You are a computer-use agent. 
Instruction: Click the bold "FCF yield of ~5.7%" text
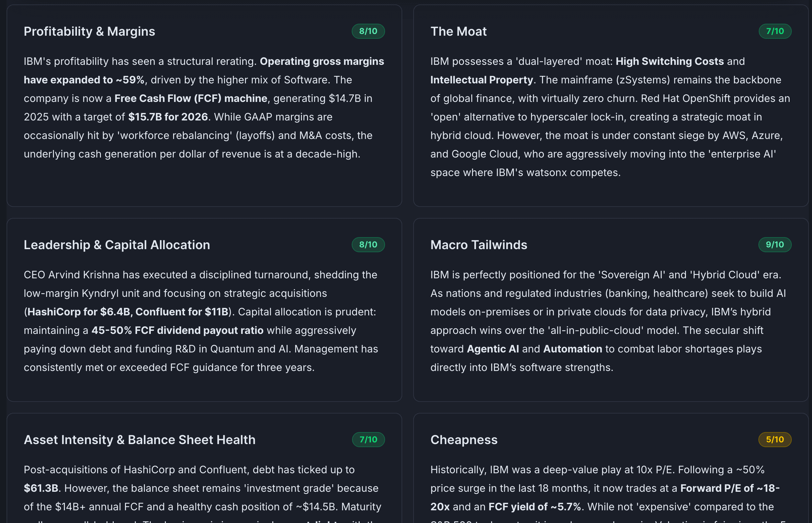pos(534,507)
